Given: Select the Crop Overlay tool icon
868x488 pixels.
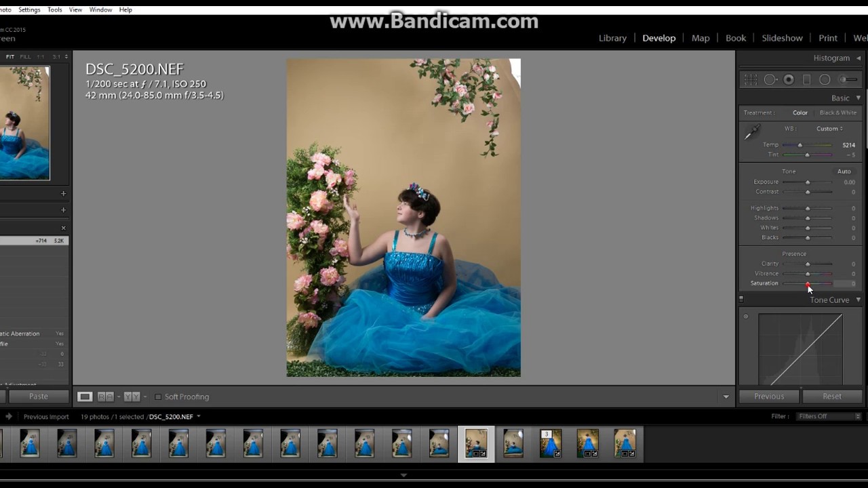Looking at the screenshot, I should pyautogui.click(x=751, y=80).
